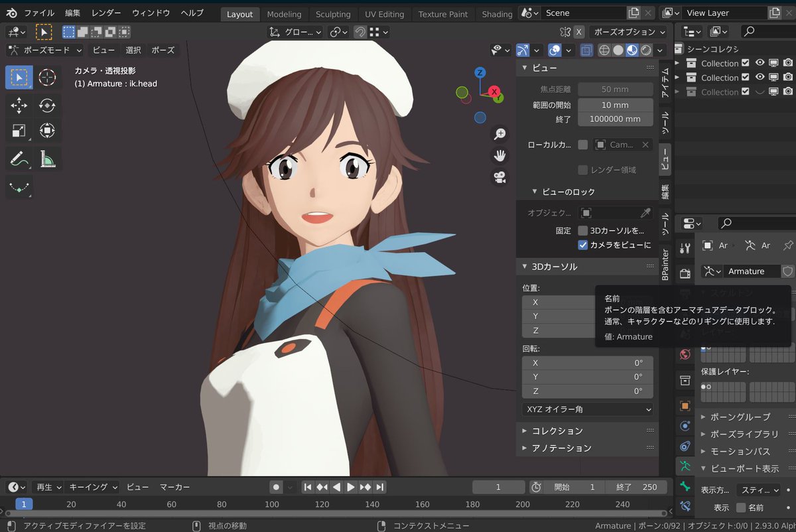Open the Tool properties wrench tab
This screenshot has width=796, height=532.
coord(685,247)
